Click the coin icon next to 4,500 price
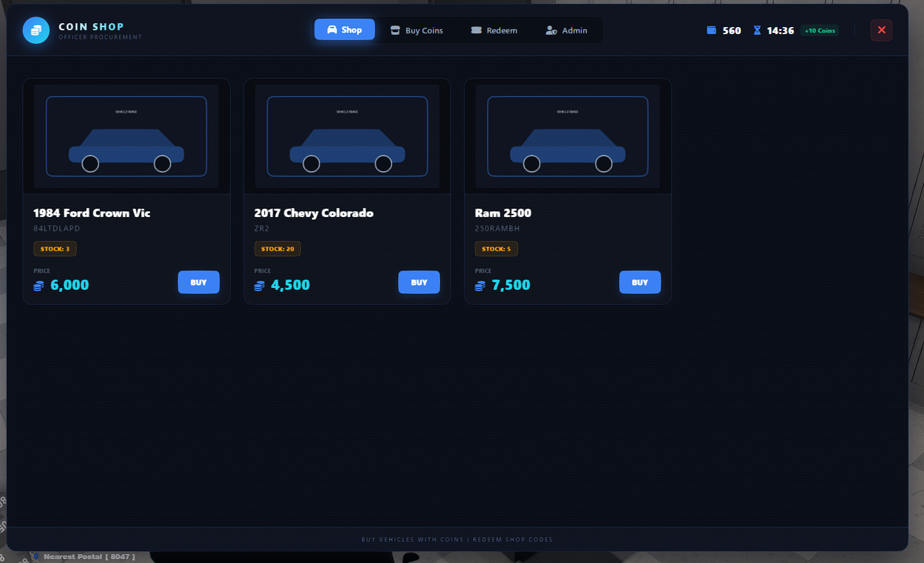 (x=260, y=285)
